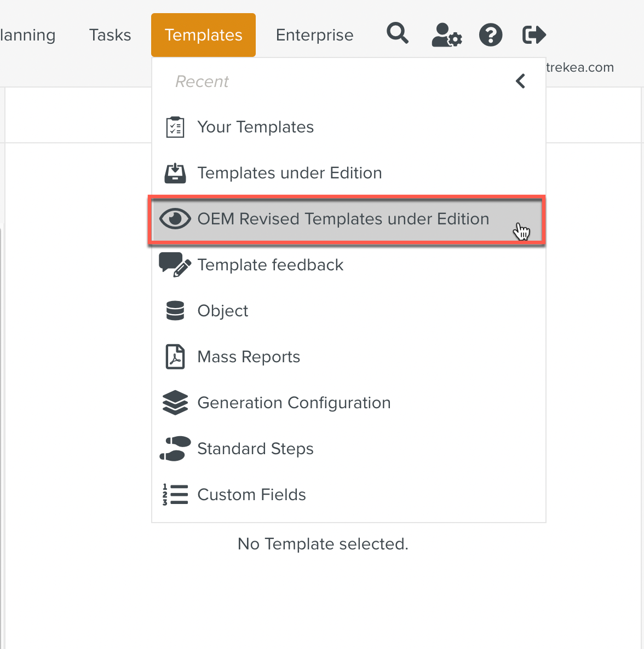Click the eye icon for OEM Revised Templates
The width and height of the screenshot is (644, 649).
[175, 219]
